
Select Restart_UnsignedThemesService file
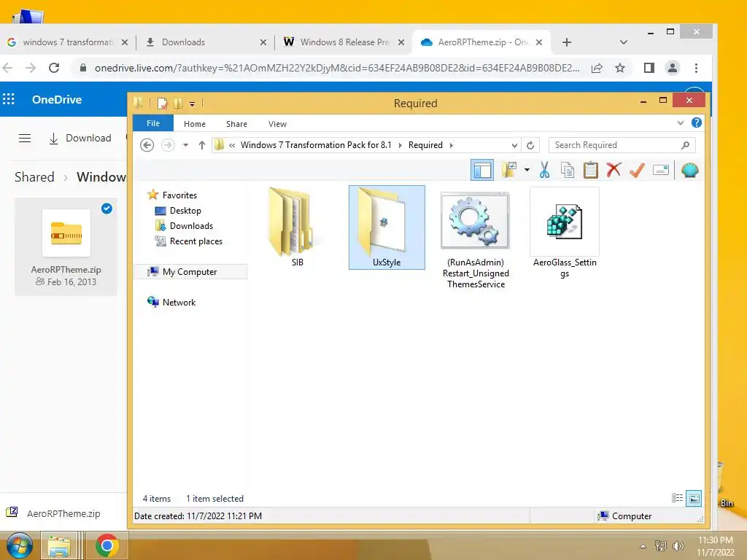point(476,238)
